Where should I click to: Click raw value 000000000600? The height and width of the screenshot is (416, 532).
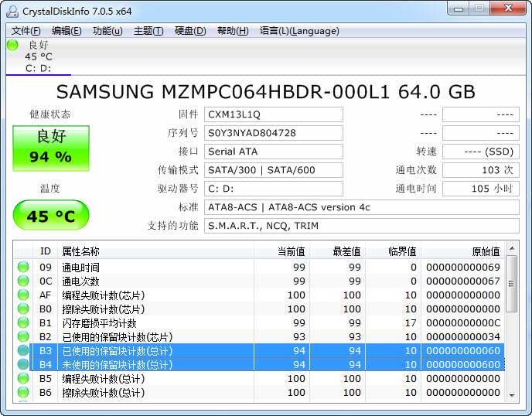(x=463, y=364)
